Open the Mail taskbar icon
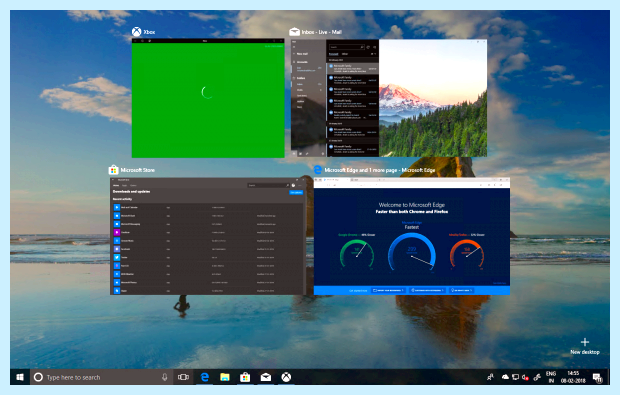This screenshot has width=620, height=395. (266, 377)
